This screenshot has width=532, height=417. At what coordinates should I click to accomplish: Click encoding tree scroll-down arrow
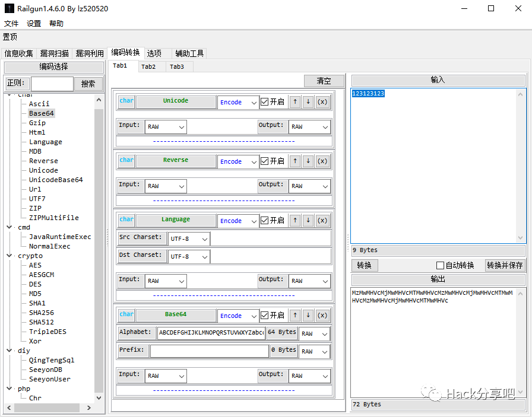99,397
